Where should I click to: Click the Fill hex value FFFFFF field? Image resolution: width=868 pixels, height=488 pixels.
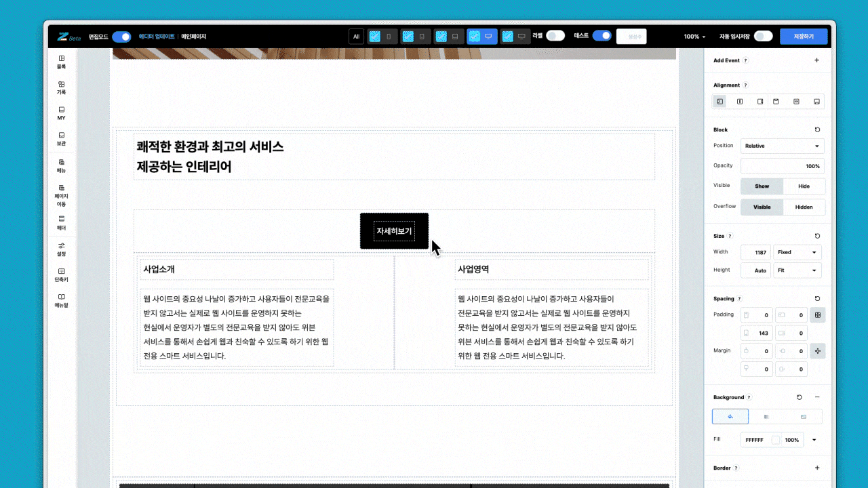(755, 440)
